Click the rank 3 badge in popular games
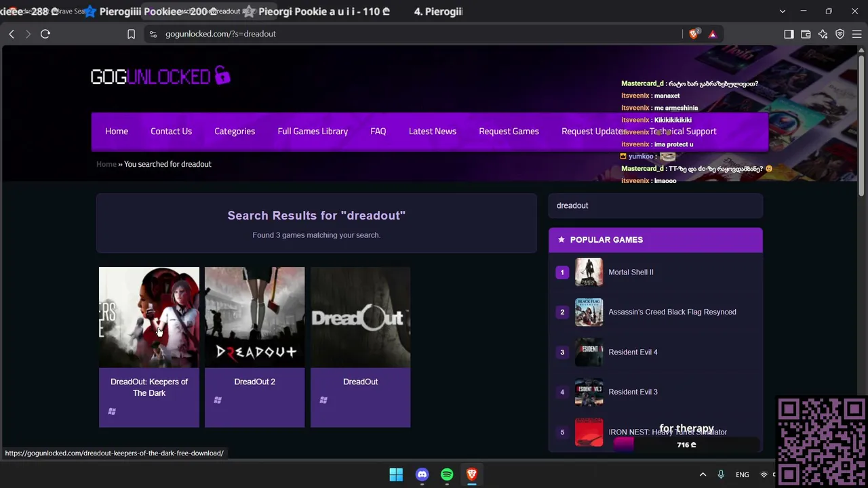Viewport: 868px width, 488px height. coord(561,352)
